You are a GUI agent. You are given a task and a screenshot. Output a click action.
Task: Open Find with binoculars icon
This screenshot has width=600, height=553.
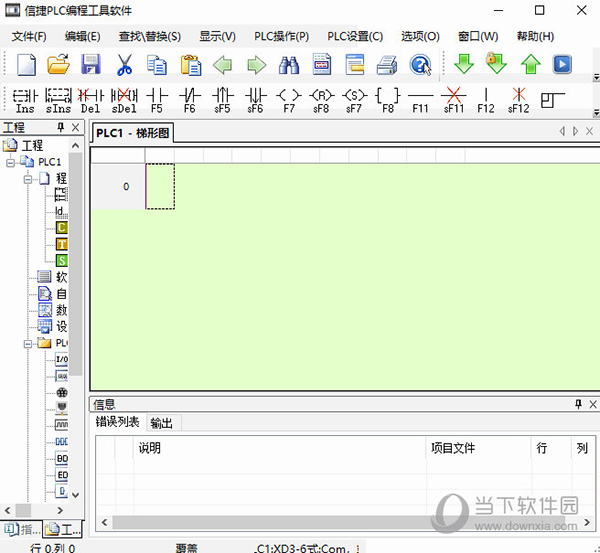pyautogui.click(x=289, y=65)
